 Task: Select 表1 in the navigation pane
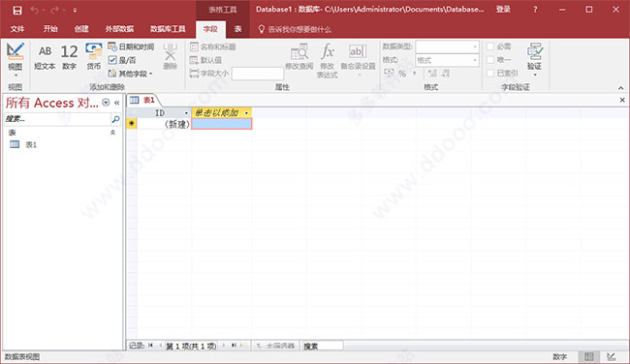pyautogui.click(x=31, y=145)
